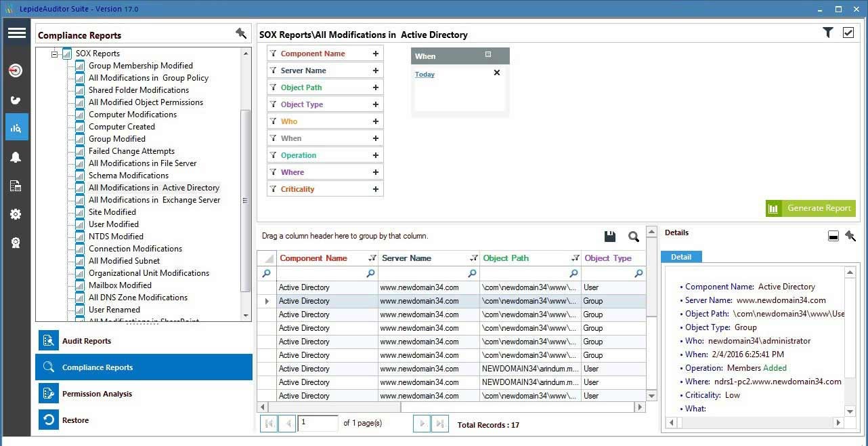Click the page number input field
The image size is (868, 446).
(x=318, y=422)
